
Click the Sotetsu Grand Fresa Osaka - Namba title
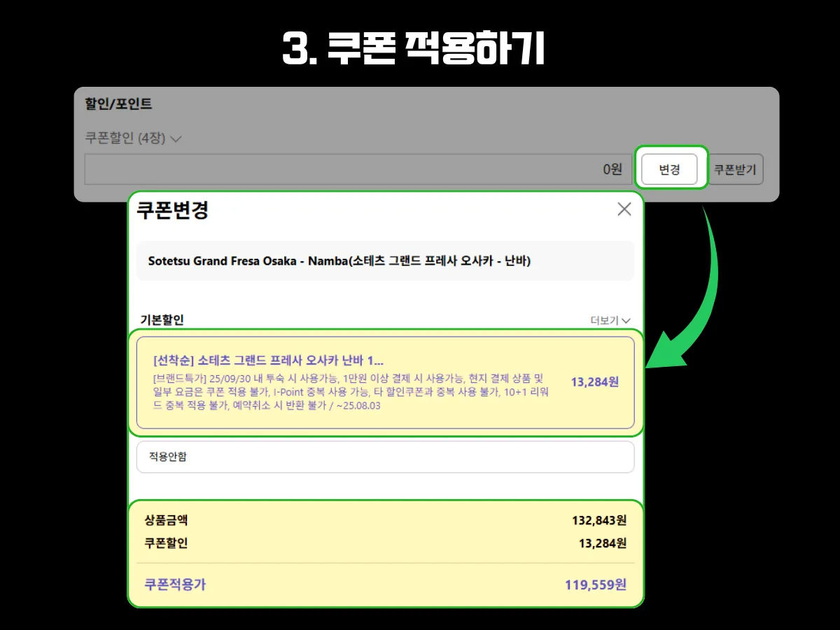339,261
